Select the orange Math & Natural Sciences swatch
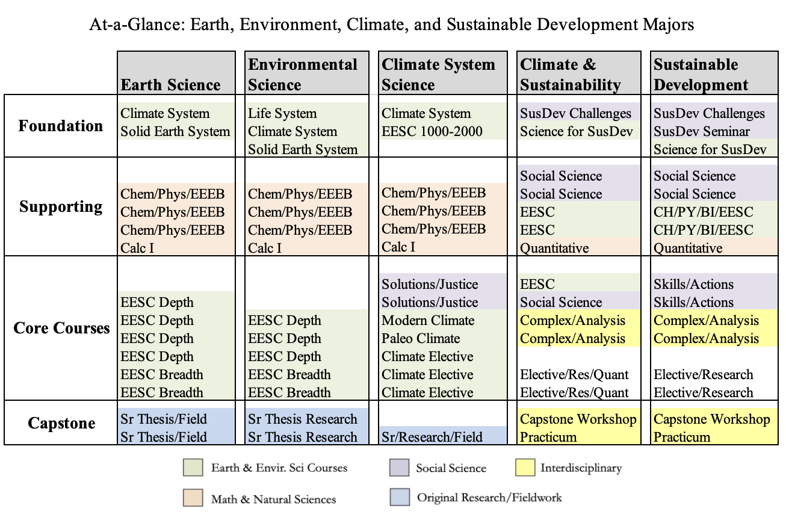 193,498
